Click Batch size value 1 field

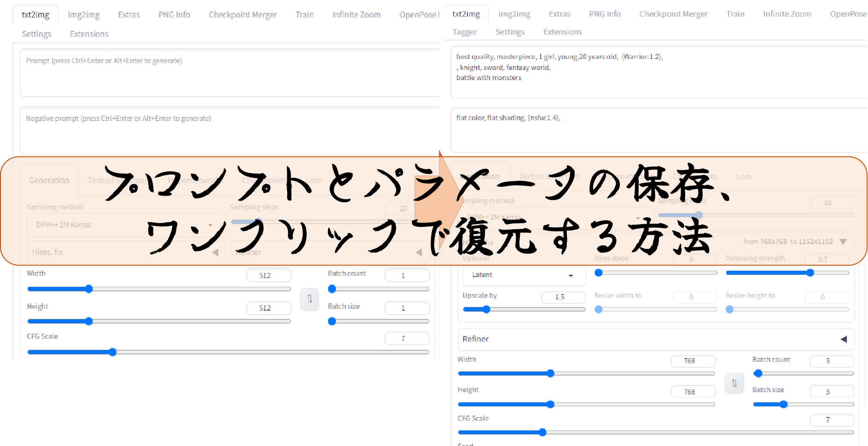(x=407, y=308)
